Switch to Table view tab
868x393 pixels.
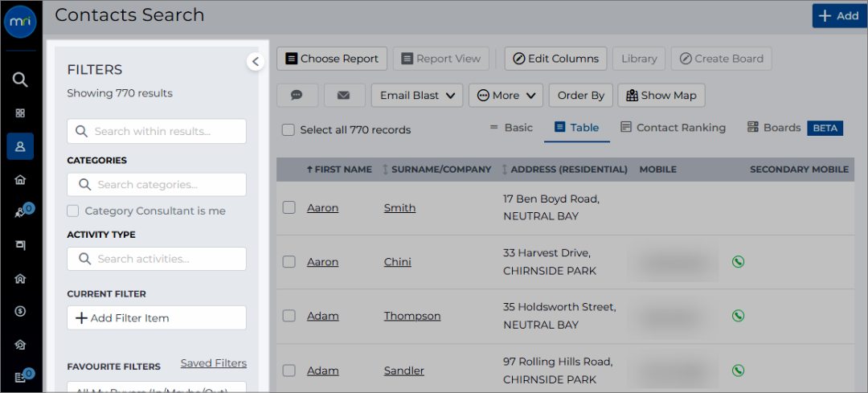[577, 128]
